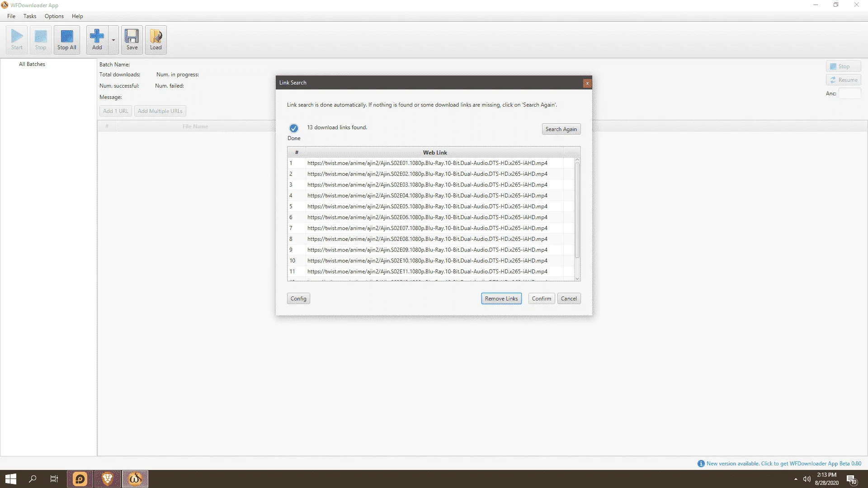Click the link list vertical scrollbar thumb
This screenshot has width=868, height=488.
pos(577,210)
